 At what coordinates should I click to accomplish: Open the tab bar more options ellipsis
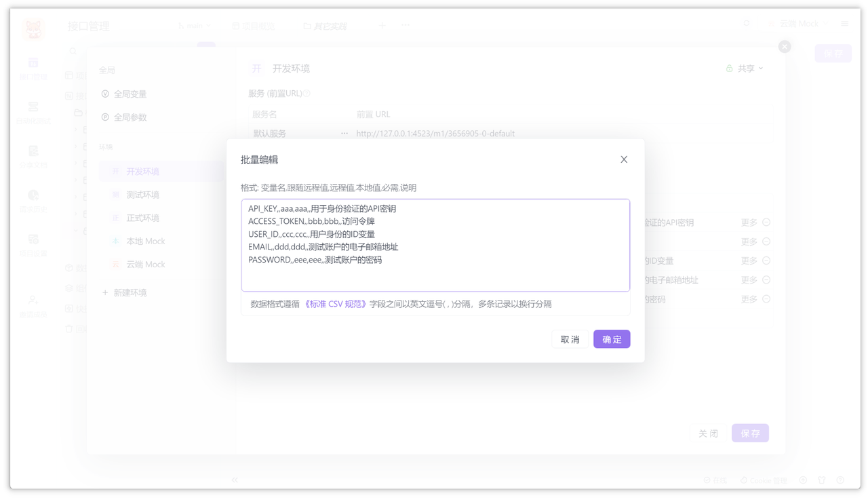(406, 25)
